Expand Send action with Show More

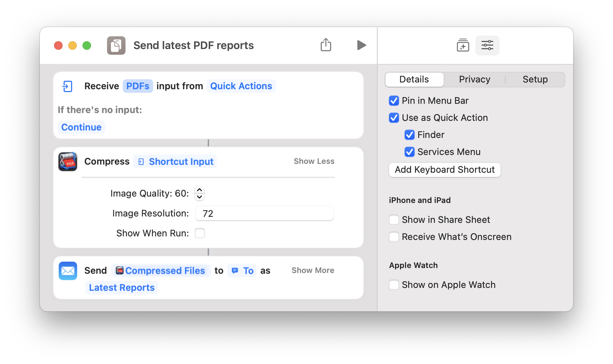click(313, 271)
